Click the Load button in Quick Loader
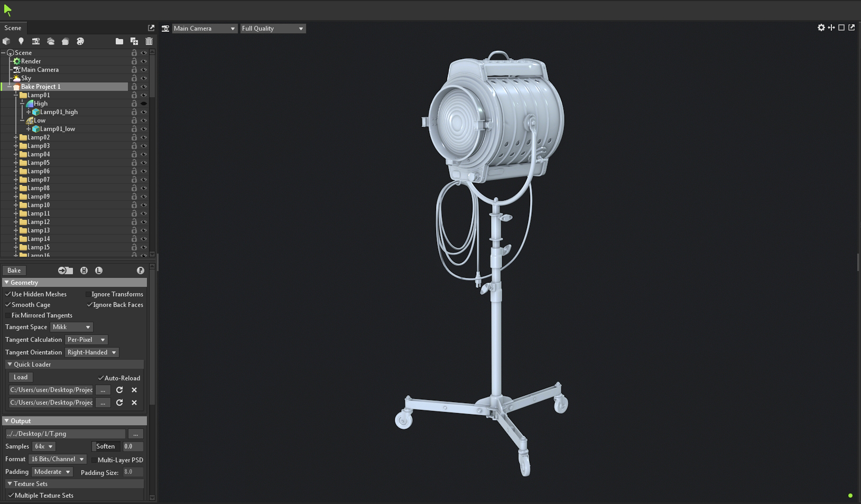 click(x=21, y=377)
